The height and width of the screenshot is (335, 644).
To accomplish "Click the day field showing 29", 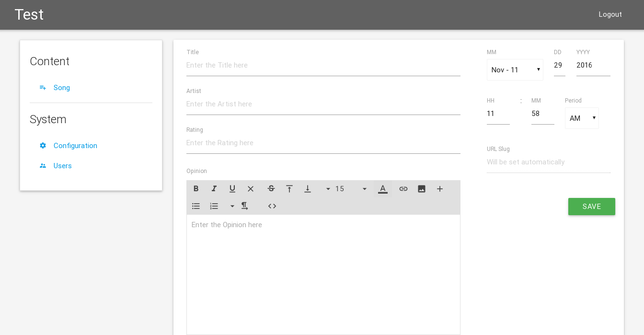I will pyautogui.click(x=560, y=66).
